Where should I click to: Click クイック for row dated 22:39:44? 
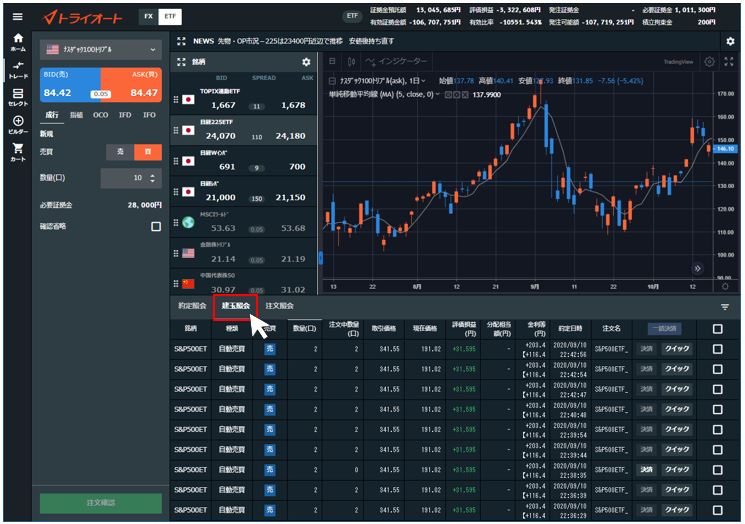pyautogui.click(x=677, y=450)
